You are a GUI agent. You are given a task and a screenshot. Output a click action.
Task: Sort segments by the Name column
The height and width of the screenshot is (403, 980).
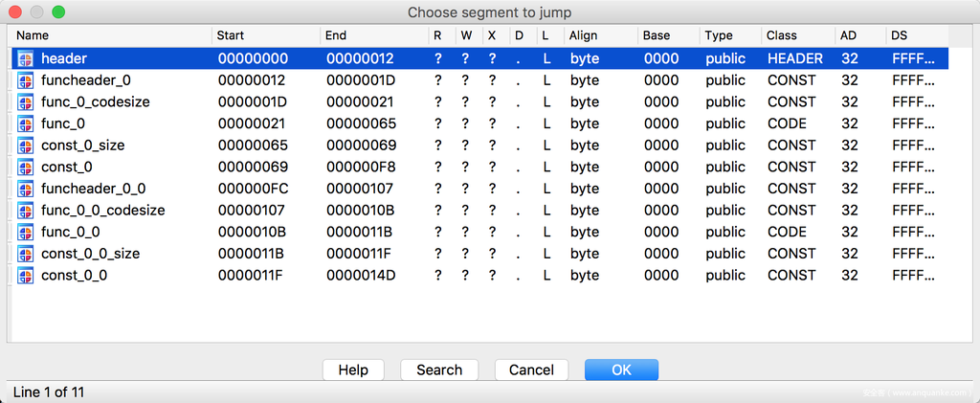pyautogui.click(x=110, y=35)
